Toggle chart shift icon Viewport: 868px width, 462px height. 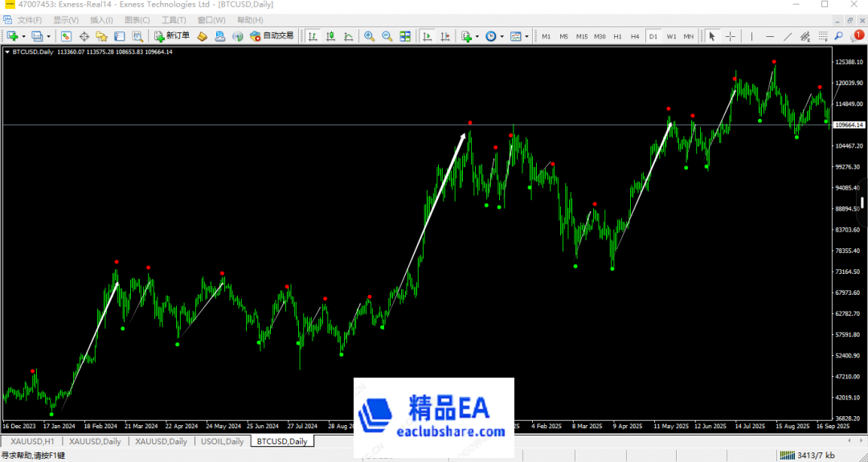click(x=444, y=36)
